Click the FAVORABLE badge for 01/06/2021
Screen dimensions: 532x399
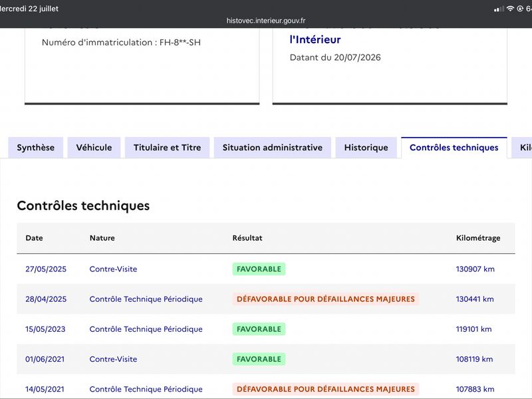tap(259, 359)
